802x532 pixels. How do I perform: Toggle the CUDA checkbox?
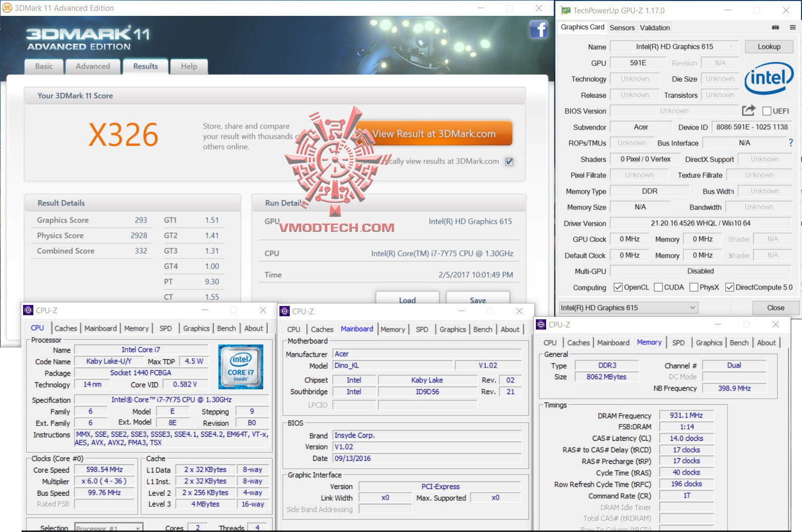coord(658,287)
